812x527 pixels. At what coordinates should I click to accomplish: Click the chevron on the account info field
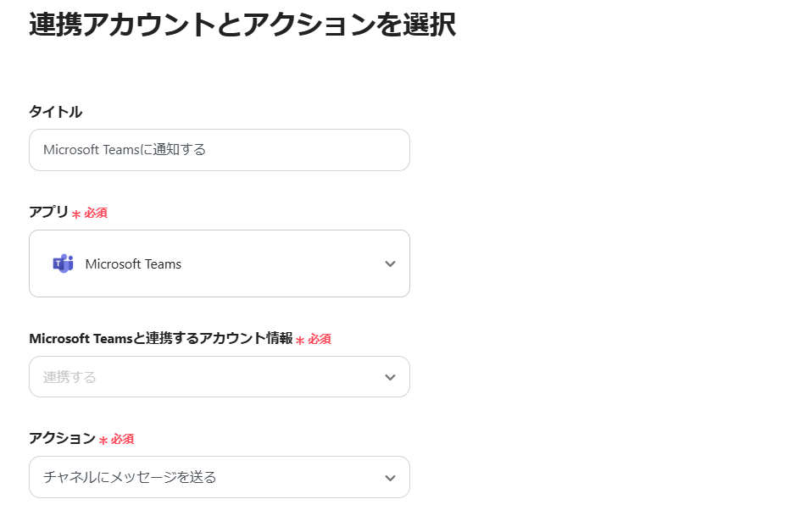click(390, 376)
